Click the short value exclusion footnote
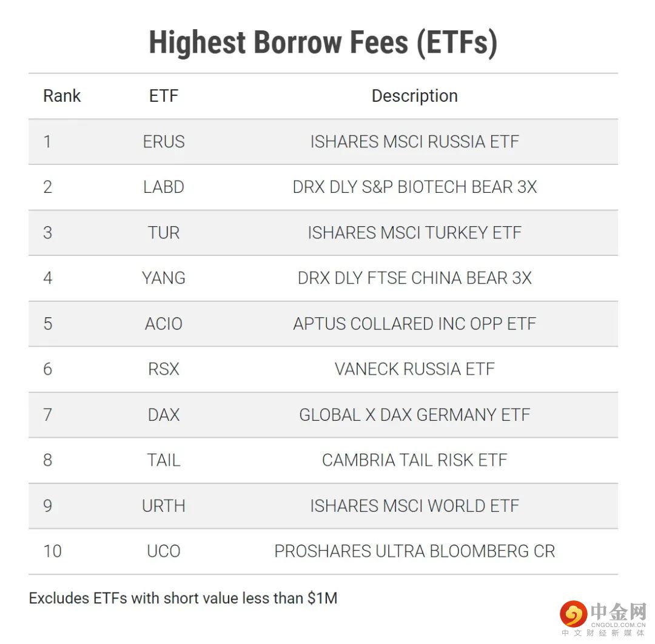Viewport: 655px width, 644px height. click(x=183, y=598)
